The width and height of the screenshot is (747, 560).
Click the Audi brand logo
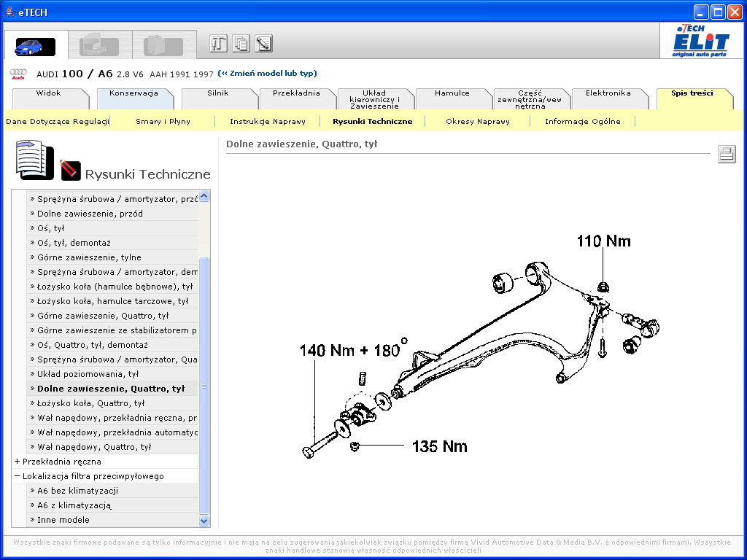18,74
